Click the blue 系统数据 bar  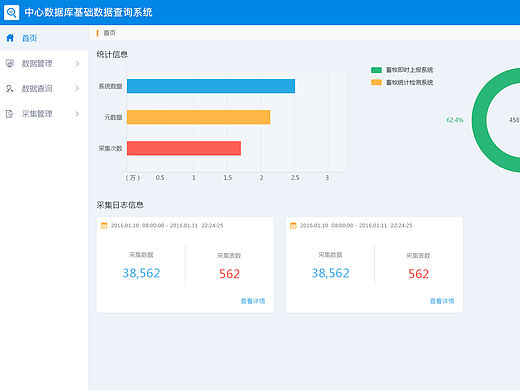[211, 86]
